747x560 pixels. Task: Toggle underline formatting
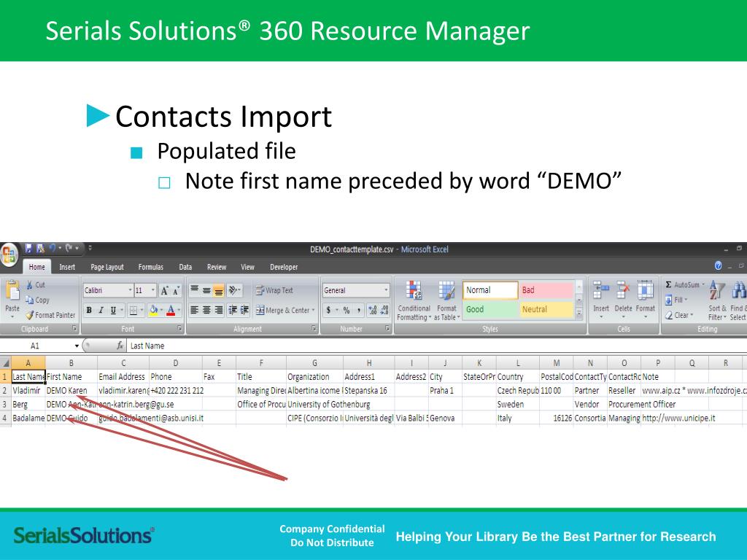(x=113, y=311)
